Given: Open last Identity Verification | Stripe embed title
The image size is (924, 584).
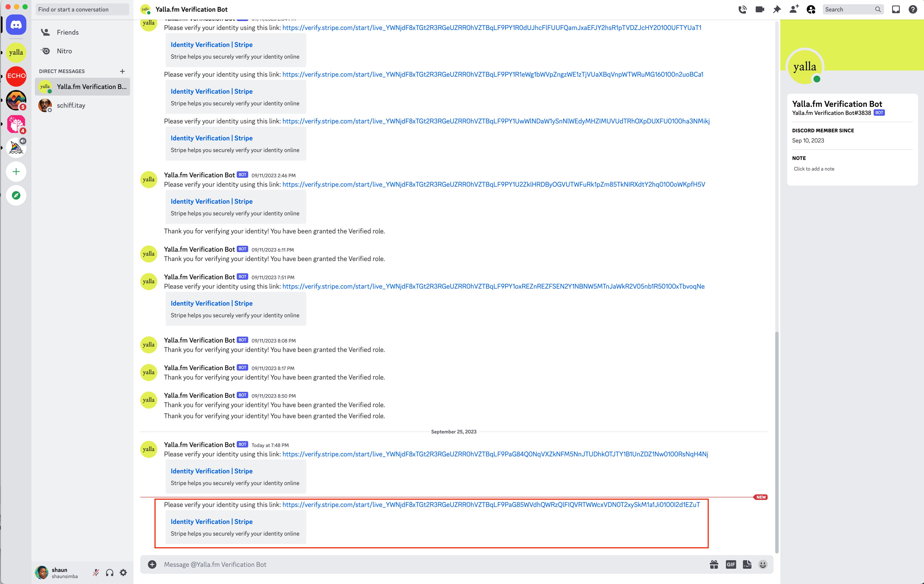Looking at the screenshot, I should 211,522.
